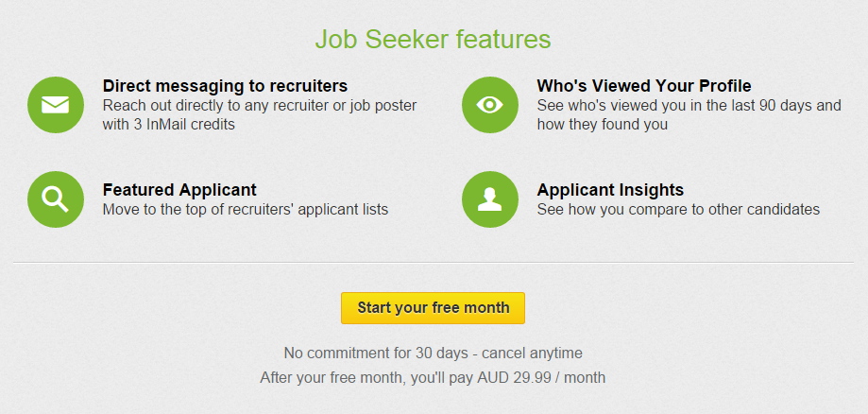Click the 'Applicant Insights' heading
Screen dimensions: 868x414
(x=610, y=190)
